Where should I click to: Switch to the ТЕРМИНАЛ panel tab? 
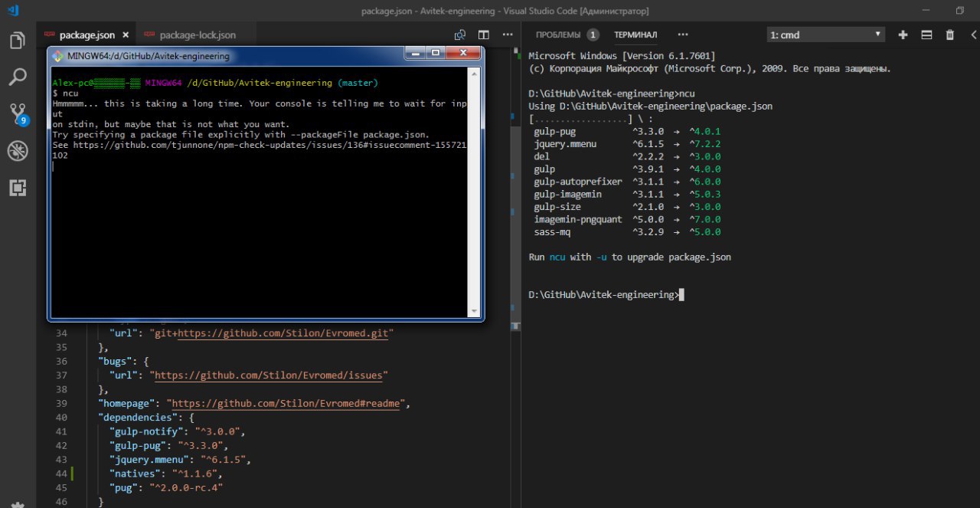(x=635, y=35)
